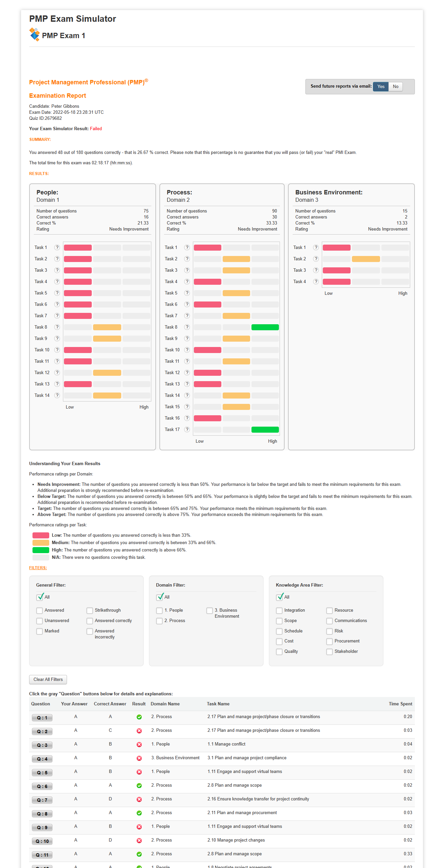Open help icon for Process Task 15
Image resolution: width=442 pixels, height=868 pixels.
click(x=187, y=407)
